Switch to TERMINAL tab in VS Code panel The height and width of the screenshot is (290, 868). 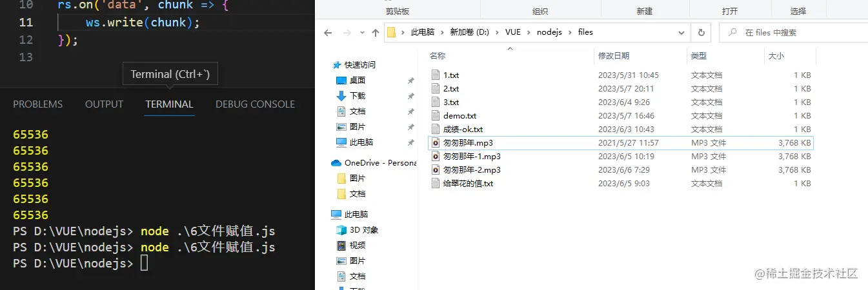coord(169,104)
